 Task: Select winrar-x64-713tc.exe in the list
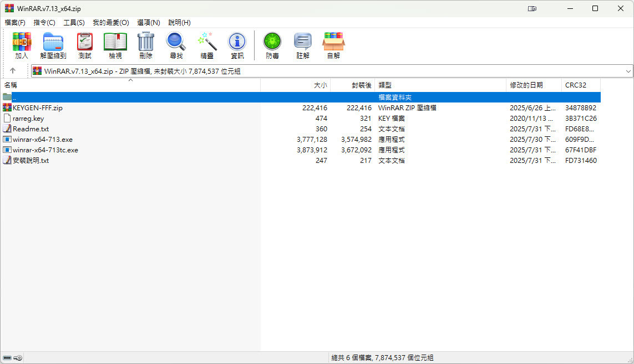(45, 150)
